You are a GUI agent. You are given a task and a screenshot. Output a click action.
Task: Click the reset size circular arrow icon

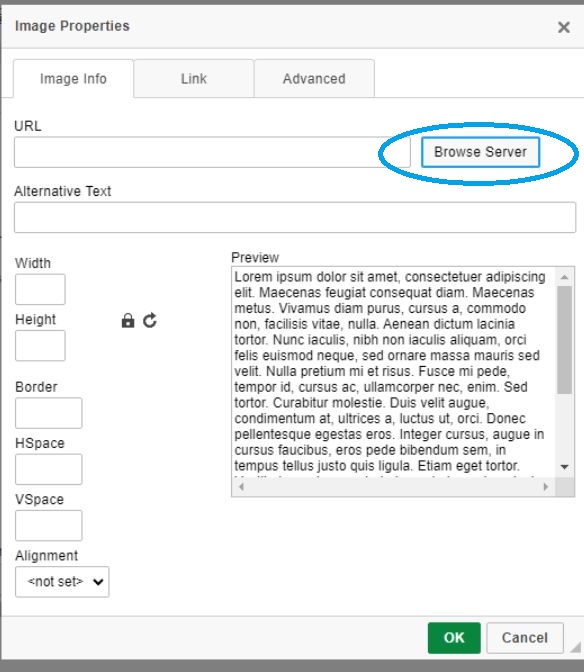click(x=150, y=321)
